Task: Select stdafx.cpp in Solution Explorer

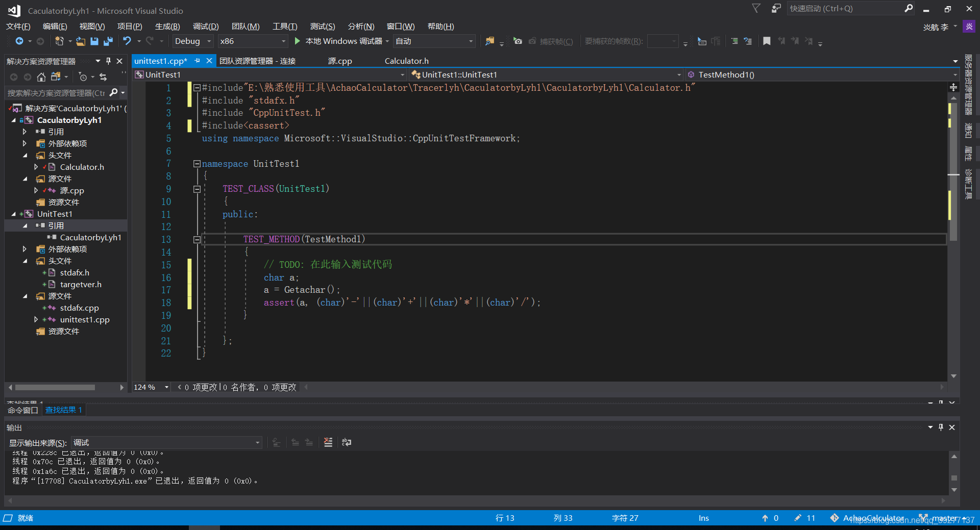Action: (79, 308)
